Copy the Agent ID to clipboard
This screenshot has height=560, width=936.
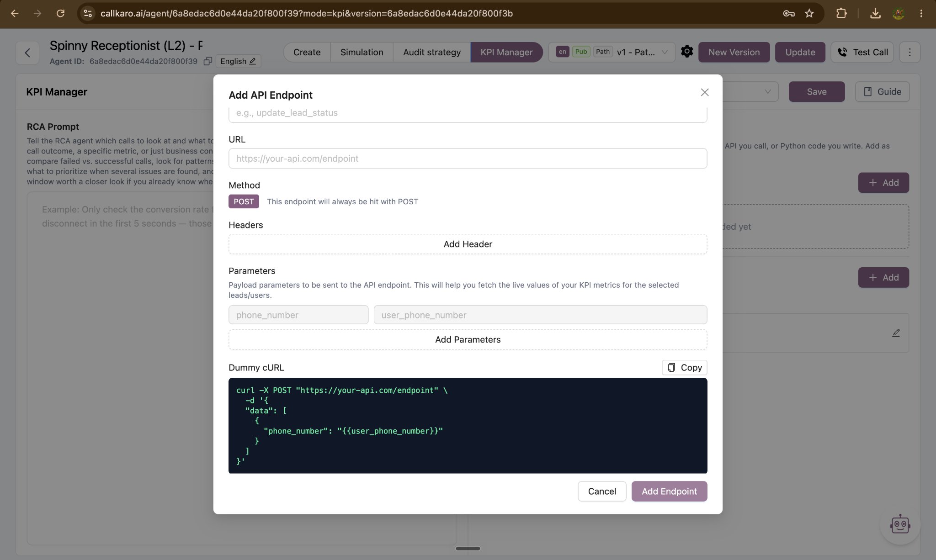(x=207, y=61)
